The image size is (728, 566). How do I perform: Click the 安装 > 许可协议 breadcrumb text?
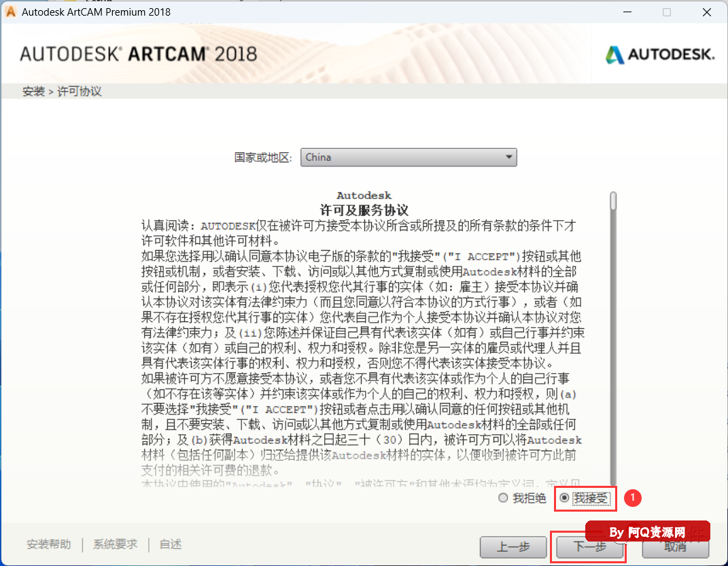pos(62,92)
